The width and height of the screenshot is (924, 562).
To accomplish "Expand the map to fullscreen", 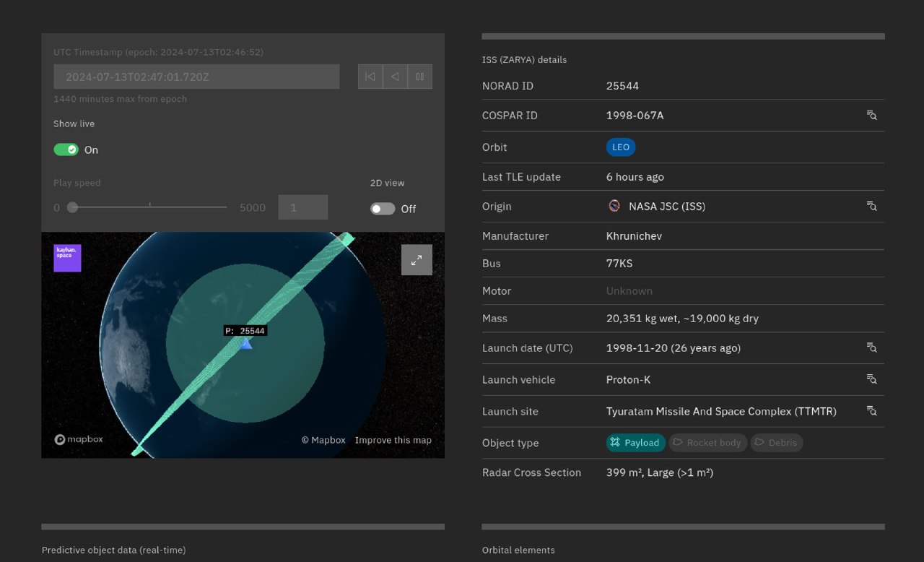I will coord(417,260).
